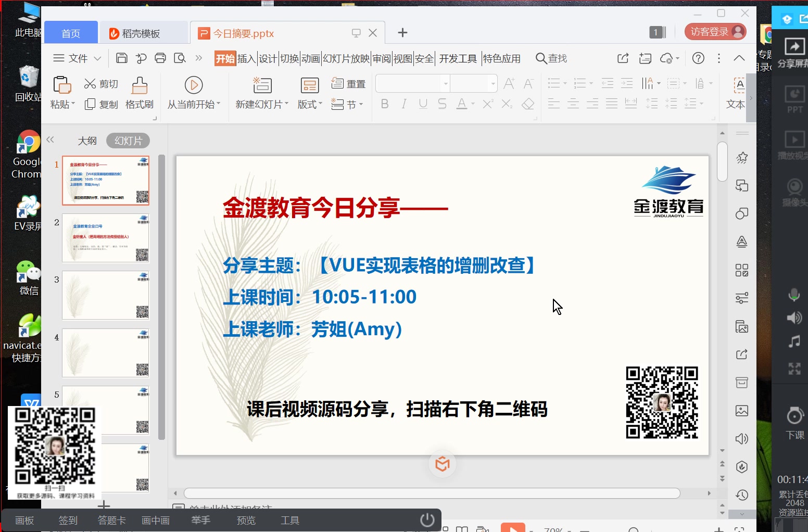Screen dimensions: 808x532
Task: Click the 签到 button in bottom toolbar
Action: pyautogui.click(x=68, y=521)
